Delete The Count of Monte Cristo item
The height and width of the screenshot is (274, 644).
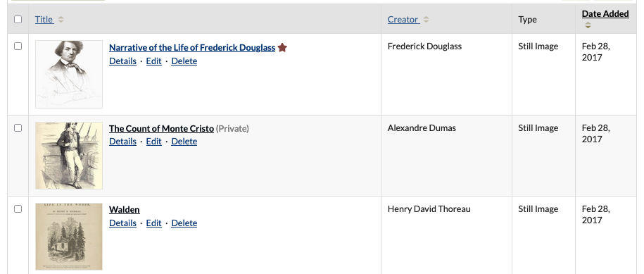184,142
